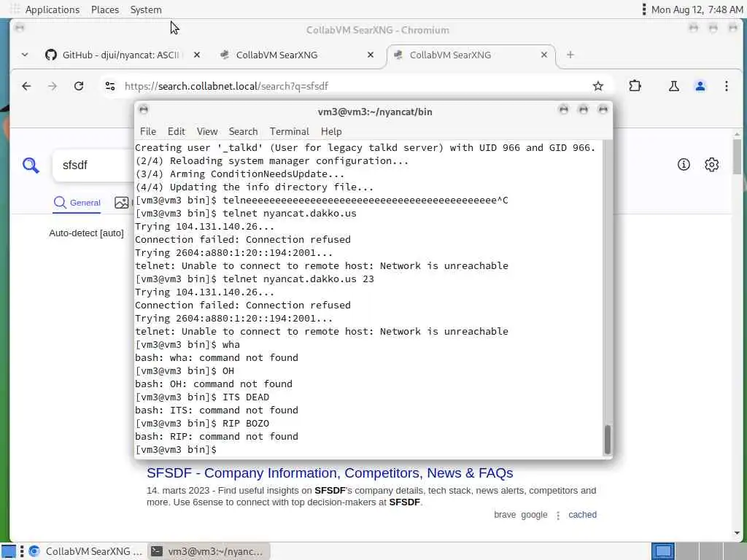747x560 pixels.
Task: Open the Terminal menu in terminal
Action: 289,131
